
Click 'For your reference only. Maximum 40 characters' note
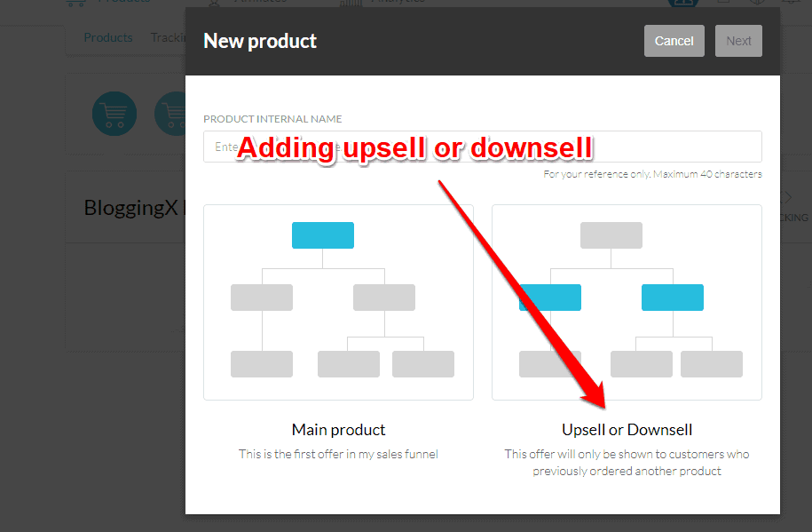(652, 174)
